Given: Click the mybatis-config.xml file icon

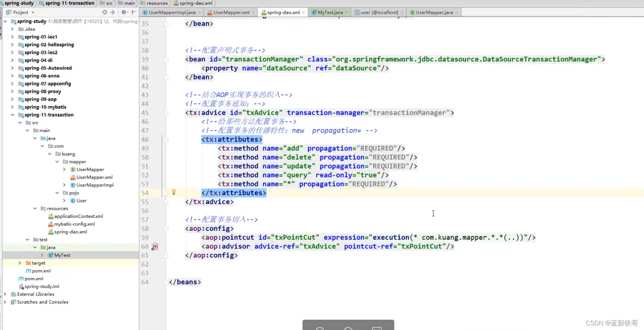Looking at the screenshot, I should pos(50,224).
